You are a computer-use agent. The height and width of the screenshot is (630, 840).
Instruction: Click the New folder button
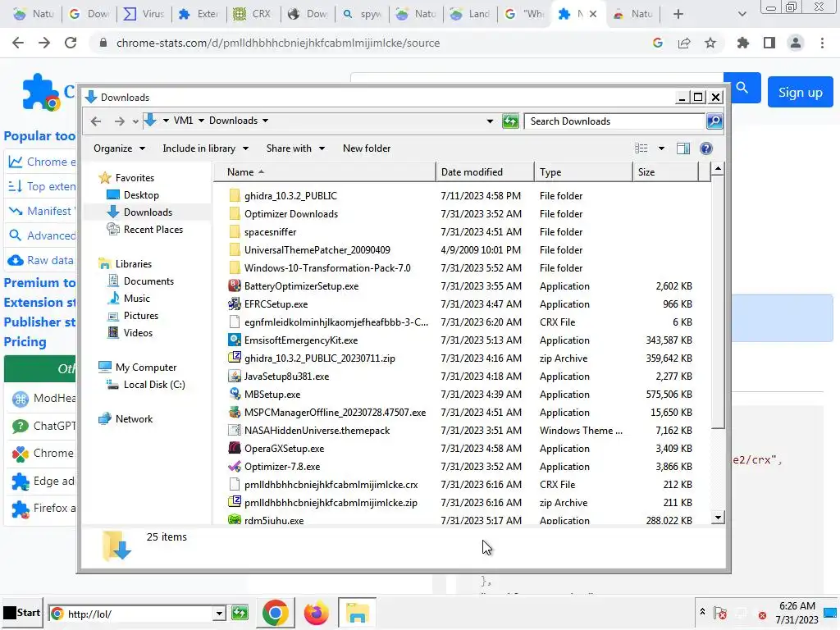[x=367, y=148]
